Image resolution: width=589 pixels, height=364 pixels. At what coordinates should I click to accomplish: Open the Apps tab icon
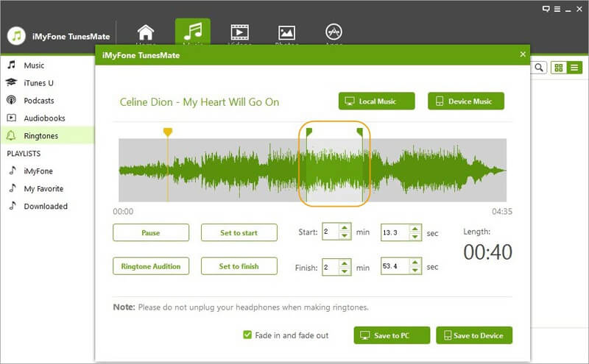(334, 32)
